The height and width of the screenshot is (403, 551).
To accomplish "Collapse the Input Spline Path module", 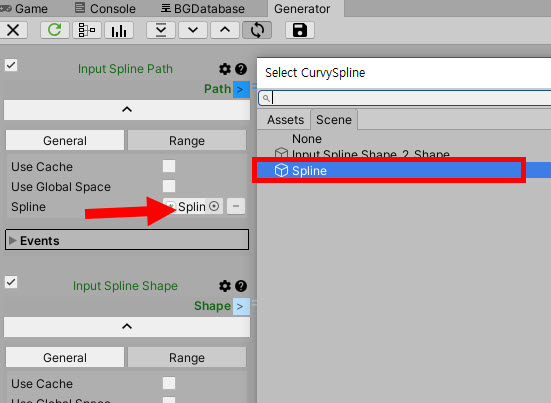I will 127,110.
